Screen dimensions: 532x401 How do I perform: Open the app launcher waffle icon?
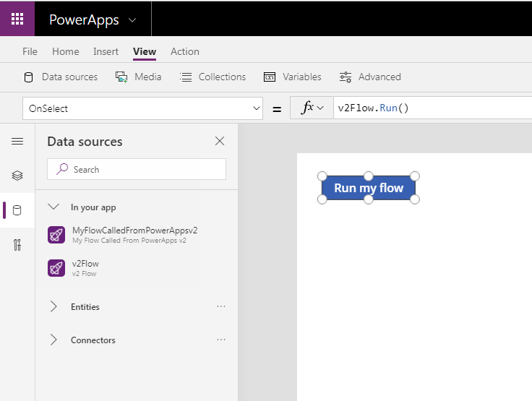coord(17,19)
